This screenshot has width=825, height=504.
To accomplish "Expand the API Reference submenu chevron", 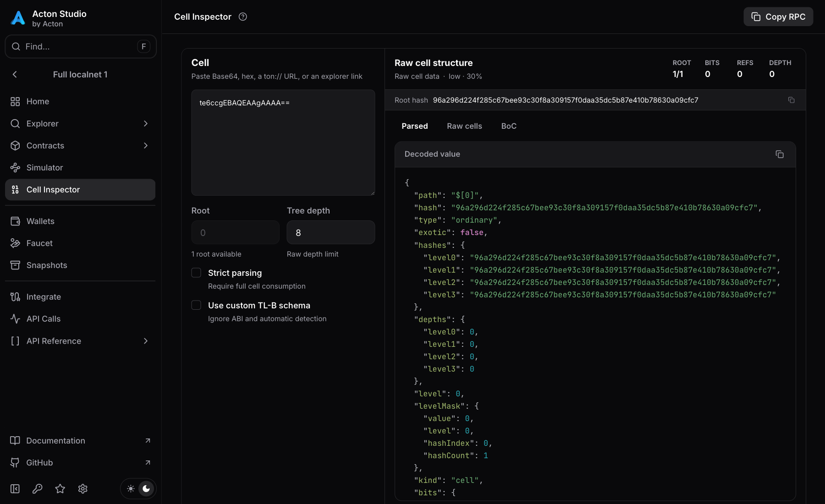I will coord(146,340).
